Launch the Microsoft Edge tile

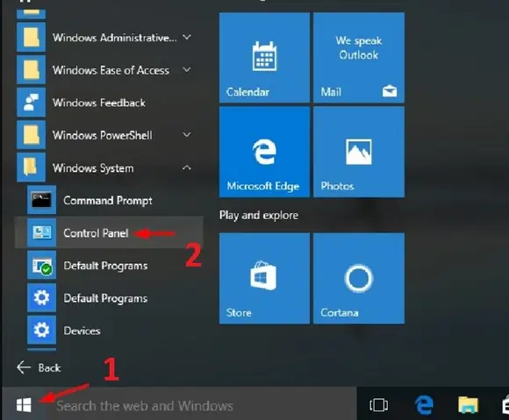click(x=264, y=152)
